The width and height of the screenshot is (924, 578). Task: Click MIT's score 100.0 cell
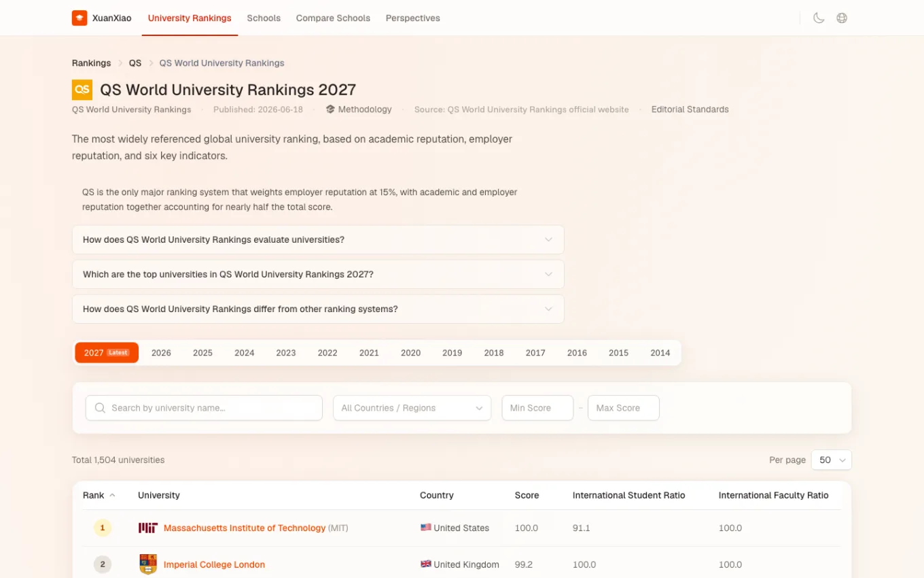[x=527, y=528]
